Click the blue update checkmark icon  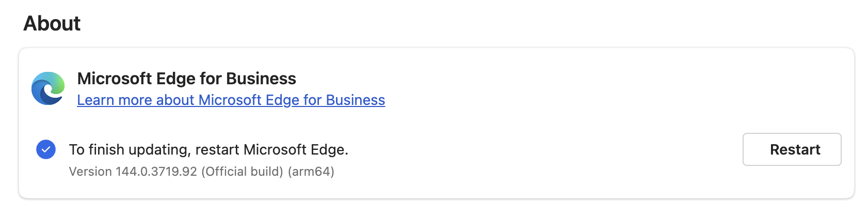click(46, 149)
